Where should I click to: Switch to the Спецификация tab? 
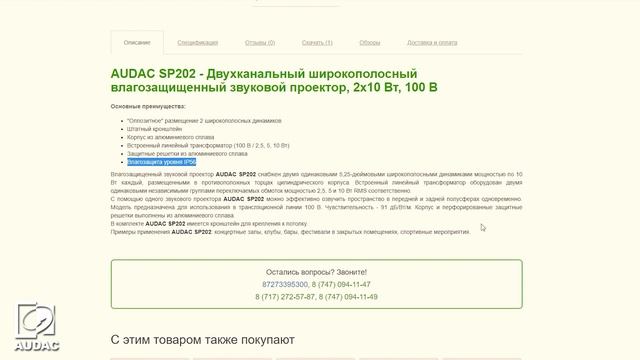tap(198, 42)
